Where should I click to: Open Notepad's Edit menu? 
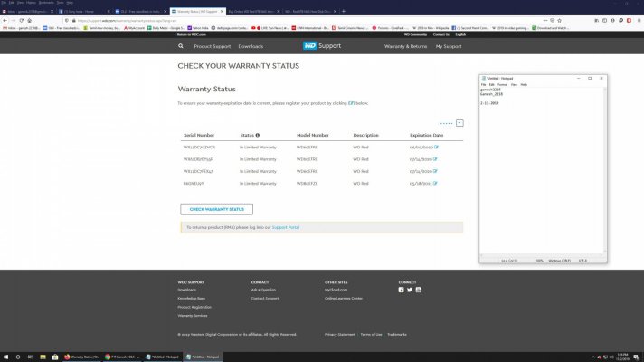492,85
